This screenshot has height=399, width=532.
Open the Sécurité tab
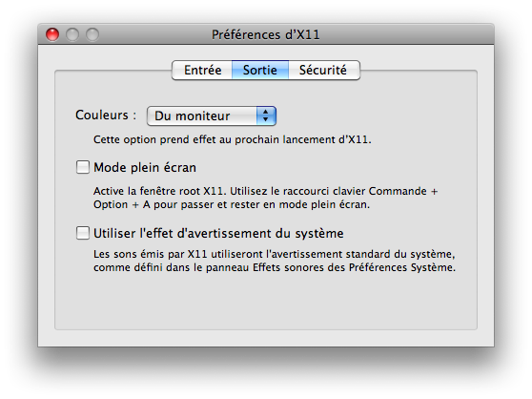[x=323, y=71]
